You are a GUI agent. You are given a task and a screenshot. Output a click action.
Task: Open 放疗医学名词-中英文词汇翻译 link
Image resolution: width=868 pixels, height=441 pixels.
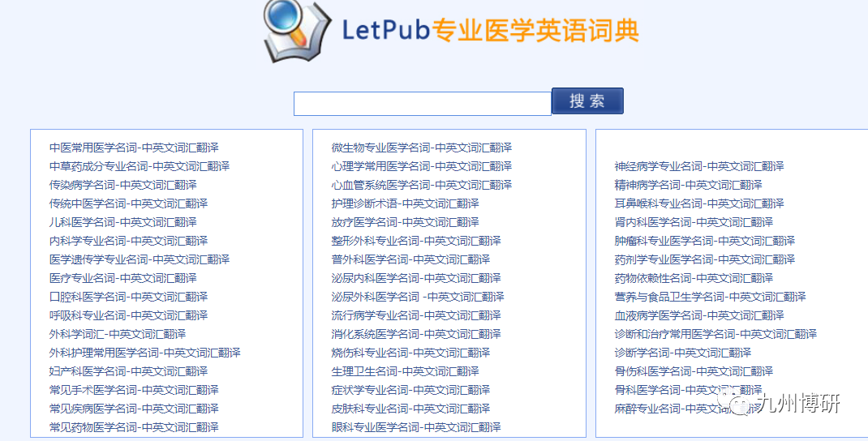[406, 222]
